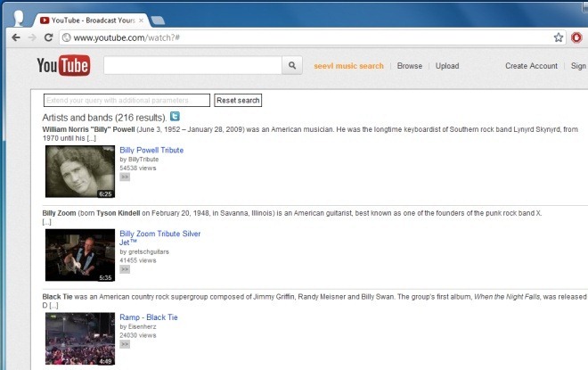Click the YouTube logo
Image resolution: width=588 pixels, height=370 pixels.
[63, 66]
